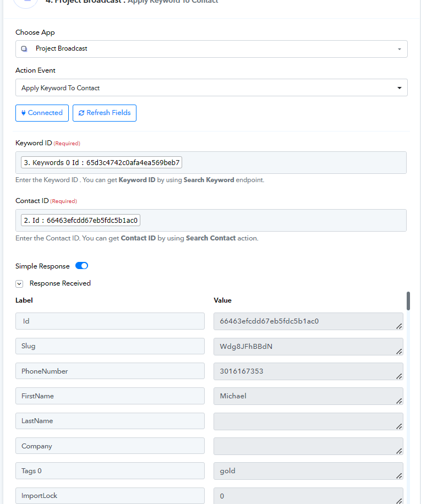Click the Contact ID input field
Viewport: 421px width, 504px height.
[x=211, y=221]
